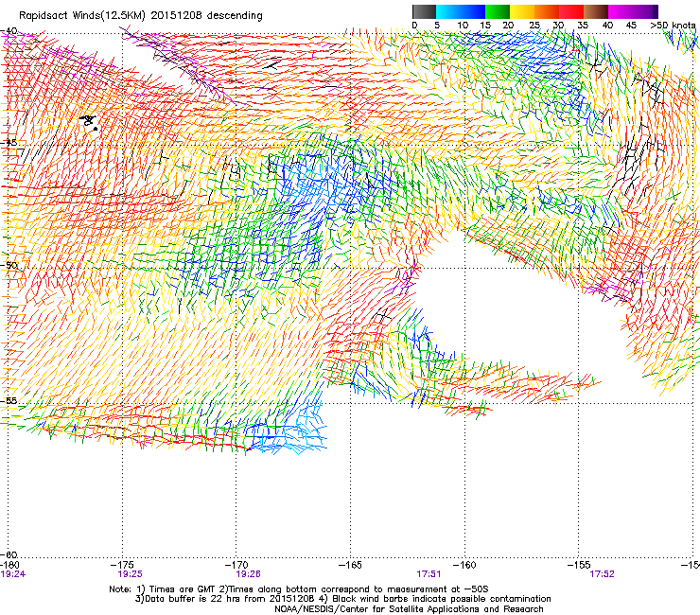Click the "-55" latitude axis label

point(9,400)
